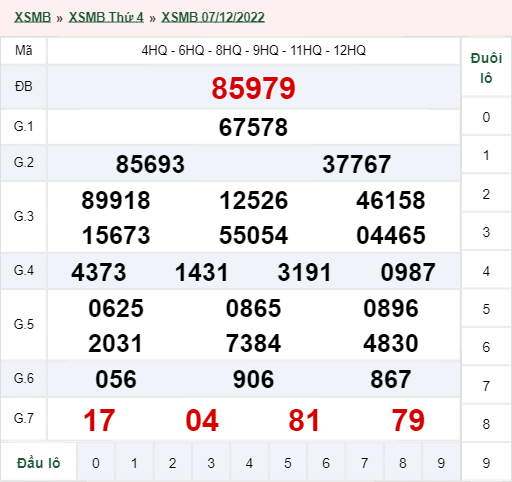Viewport: 512px width, 482px height.
Task: Click the Đầu lô label
Action: coord(39,463)
